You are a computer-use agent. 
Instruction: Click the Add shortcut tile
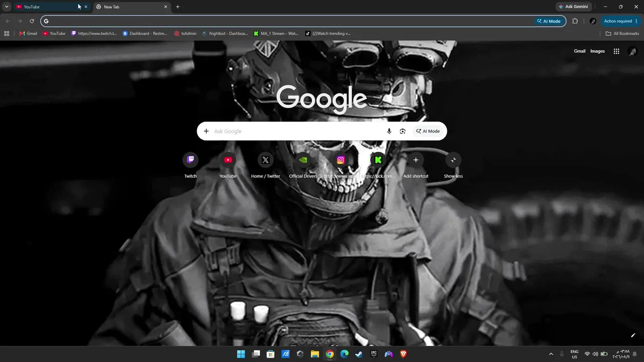tap(416, 166)
